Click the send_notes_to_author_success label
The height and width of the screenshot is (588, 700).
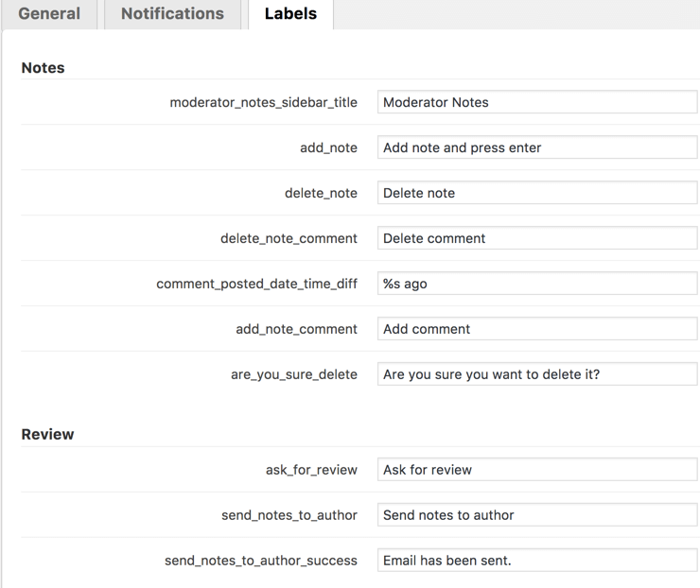(260, 561)
